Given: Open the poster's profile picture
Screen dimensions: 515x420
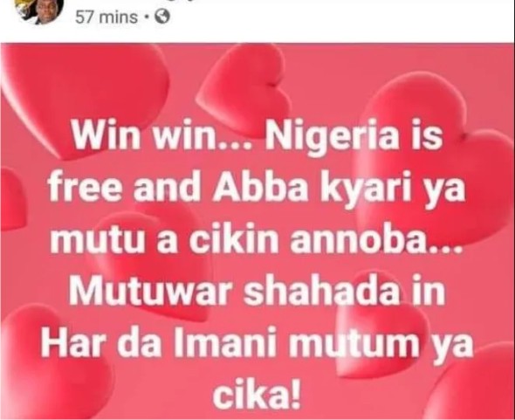Looking at the screenshot, I should 39,10.
